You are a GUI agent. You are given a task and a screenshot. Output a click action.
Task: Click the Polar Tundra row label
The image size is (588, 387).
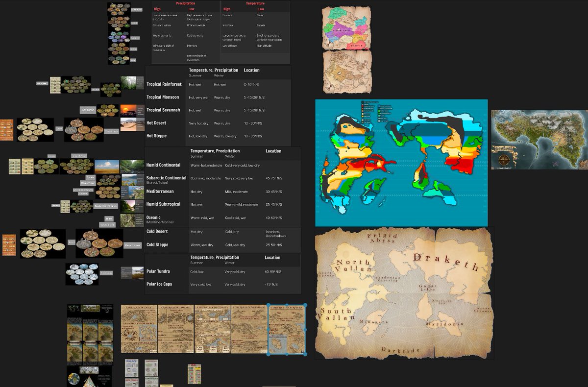pyautogui.click(x=158, y=271)
